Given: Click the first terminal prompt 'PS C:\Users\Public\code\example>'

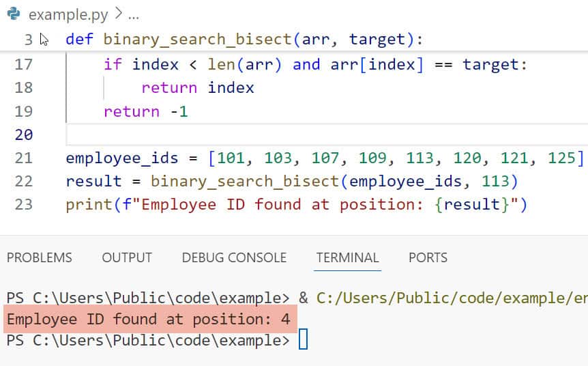Looking at the screenshot, I should 148,298.
